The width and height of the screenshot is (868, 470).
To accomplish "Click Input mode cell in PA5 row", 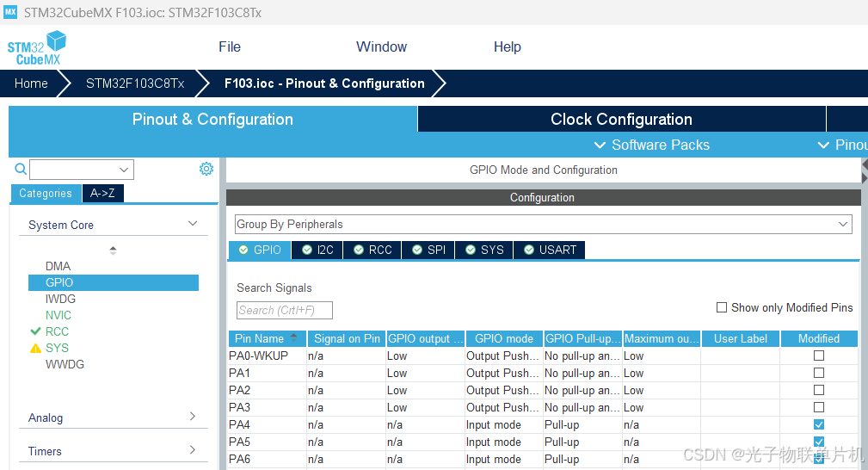I will point(504,442).
